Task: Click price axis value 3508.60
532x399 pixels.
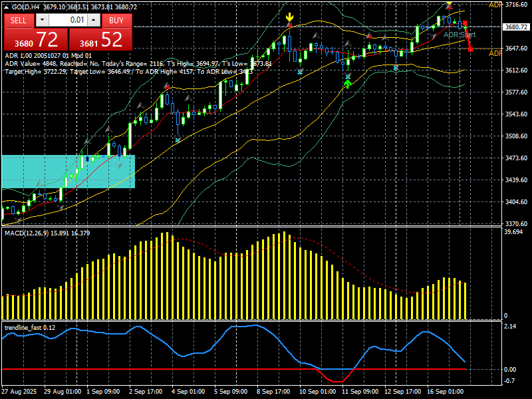Action: pyautogui.click(x=517, y=136)
